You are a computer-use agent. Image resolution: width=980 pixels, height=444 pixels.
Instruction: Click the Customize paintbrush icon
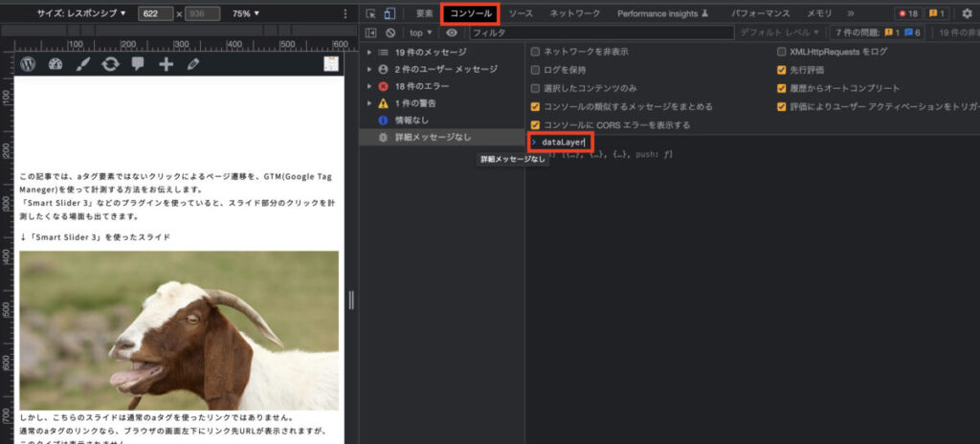pos(82,64)
